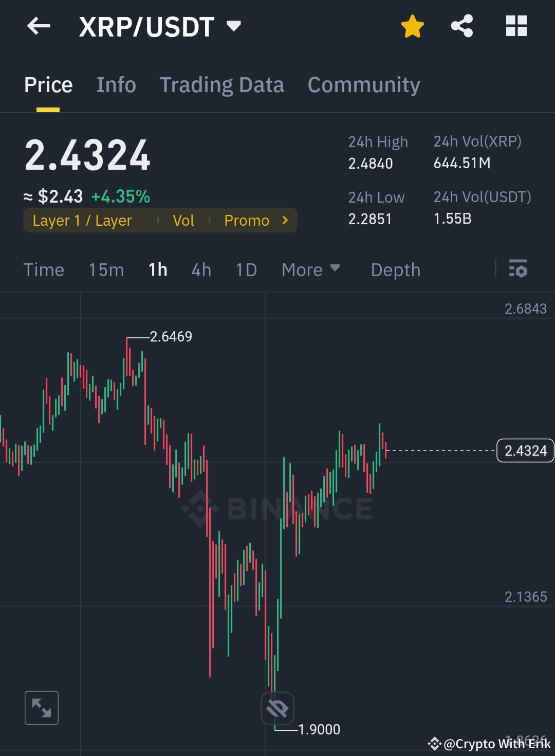The width and height of the screenshot is (555, 756).
Task: Open the Depth view
Action: click(395, 269)
